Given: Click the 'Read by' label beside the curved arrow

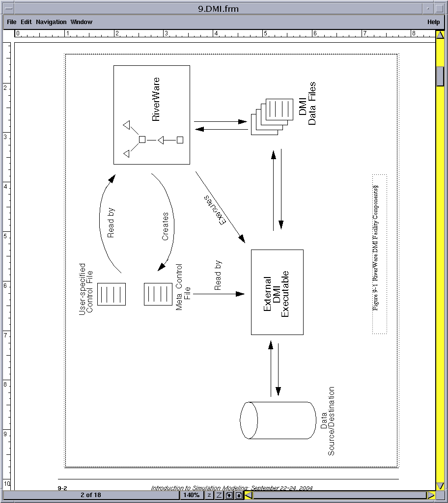Looking at the screenshot, I should tap(111, 223).
